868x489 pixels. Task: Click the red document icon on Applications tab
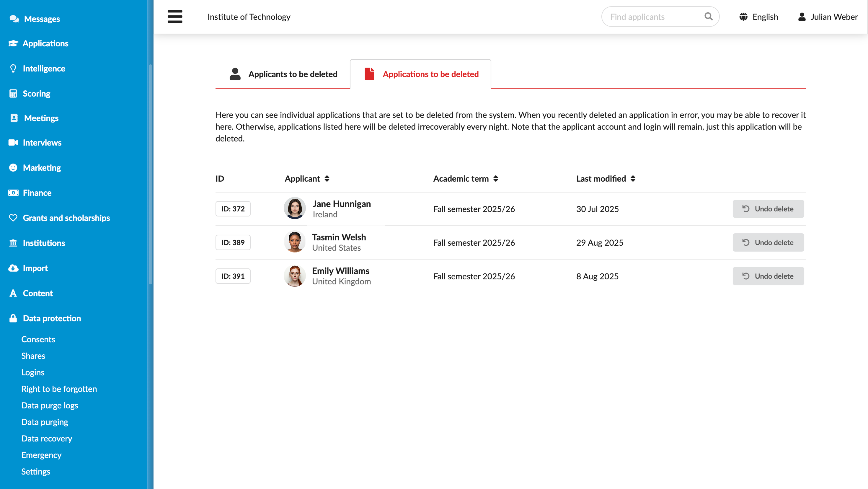point(369,74)
